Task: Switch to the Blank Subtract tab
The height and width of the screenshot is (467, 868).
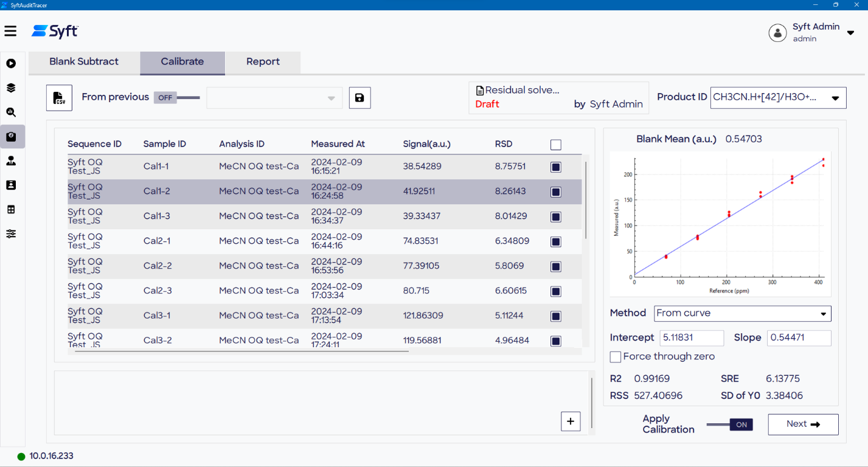Action: (84, 62)
